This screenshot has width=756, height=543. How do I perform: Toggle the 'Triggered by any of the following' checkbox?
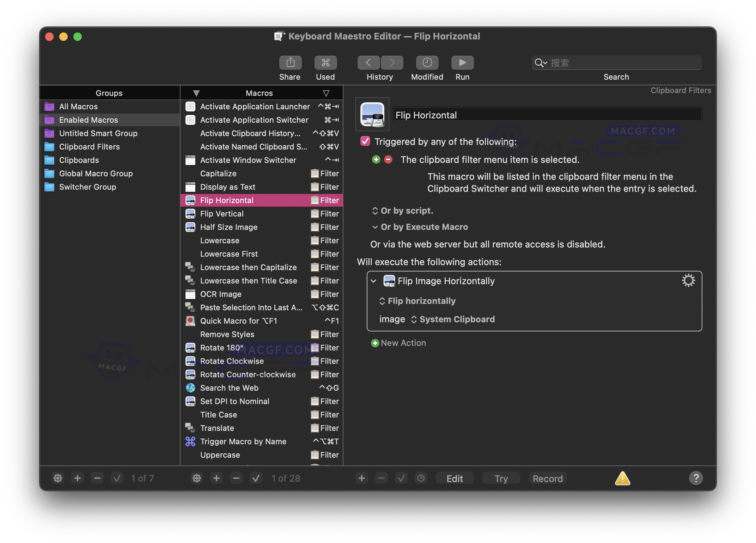point(365,141)
